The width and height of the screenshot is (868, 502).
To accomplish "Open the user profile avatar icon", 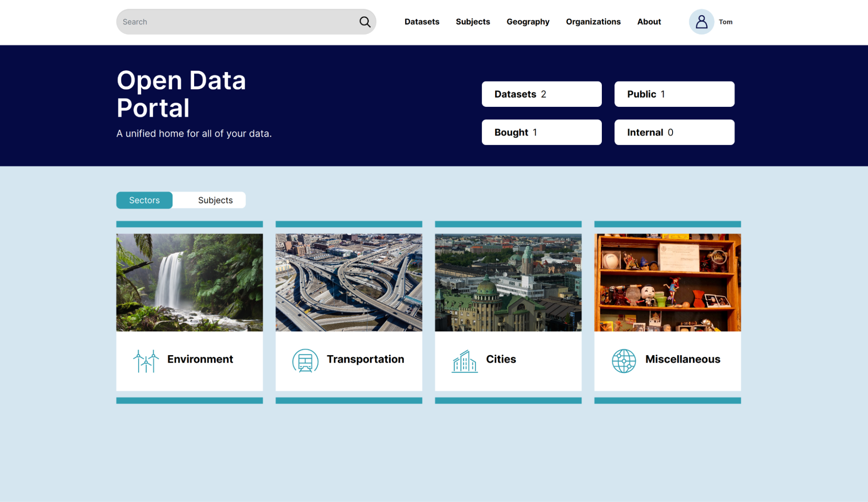I will pyautogui.click(x=701, y=22).
